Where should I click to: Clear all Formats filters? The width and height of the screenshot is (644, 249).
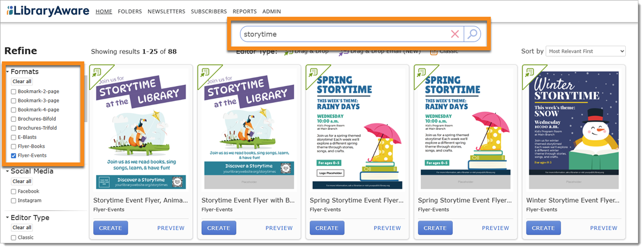[21, 82]
